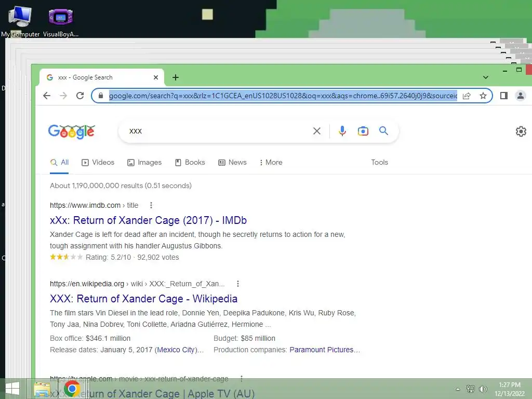Search by image with camera icon

click(363, 131)
